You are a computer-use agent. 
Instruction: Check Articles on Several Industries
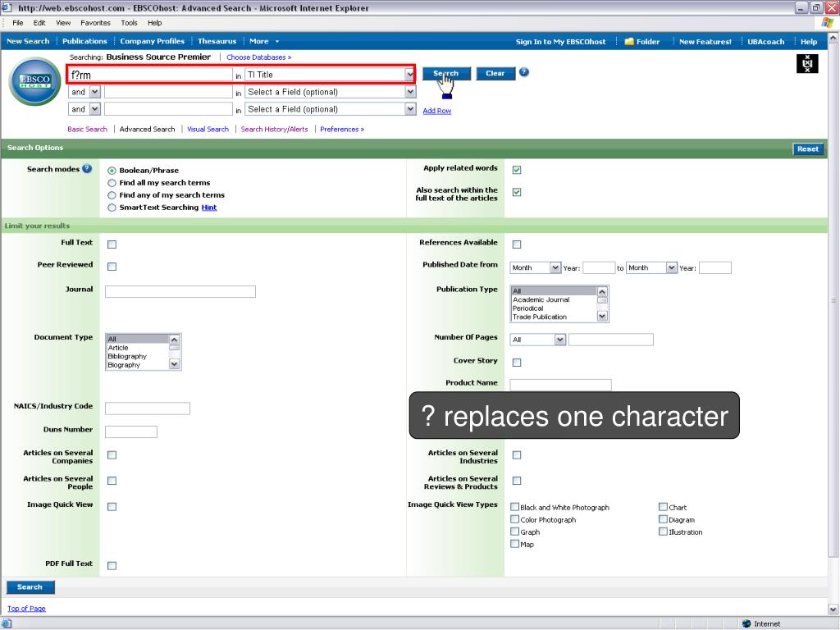click(x=517, y=454)
